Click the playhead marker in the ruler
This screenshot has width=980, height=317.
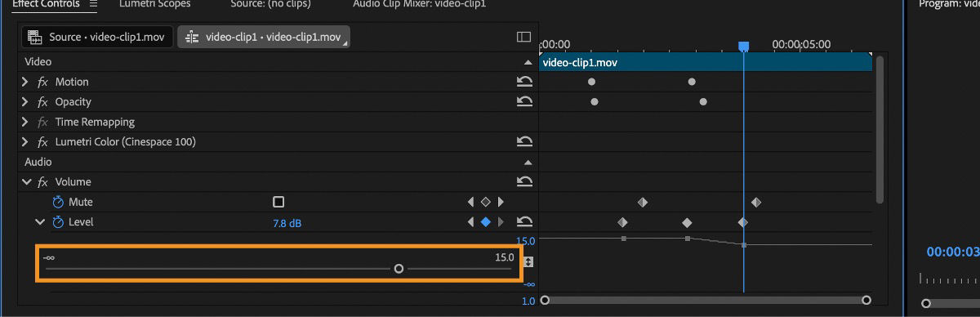click(743, 47)
